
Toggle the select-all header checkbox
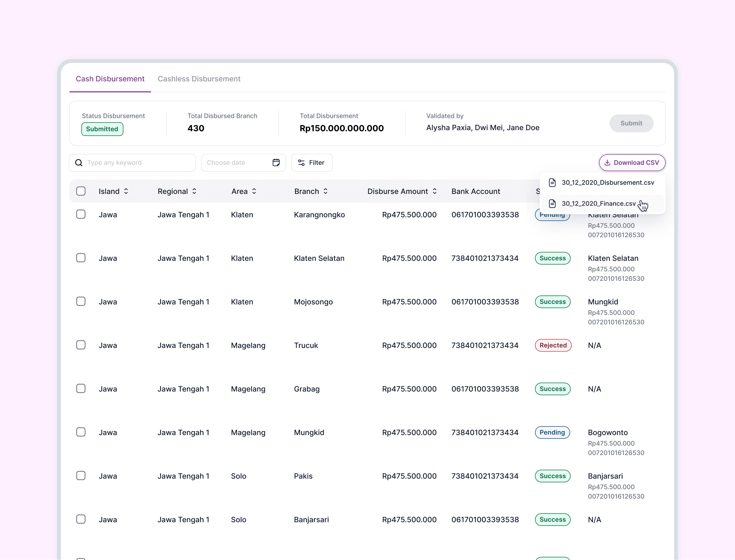[81, 191]
